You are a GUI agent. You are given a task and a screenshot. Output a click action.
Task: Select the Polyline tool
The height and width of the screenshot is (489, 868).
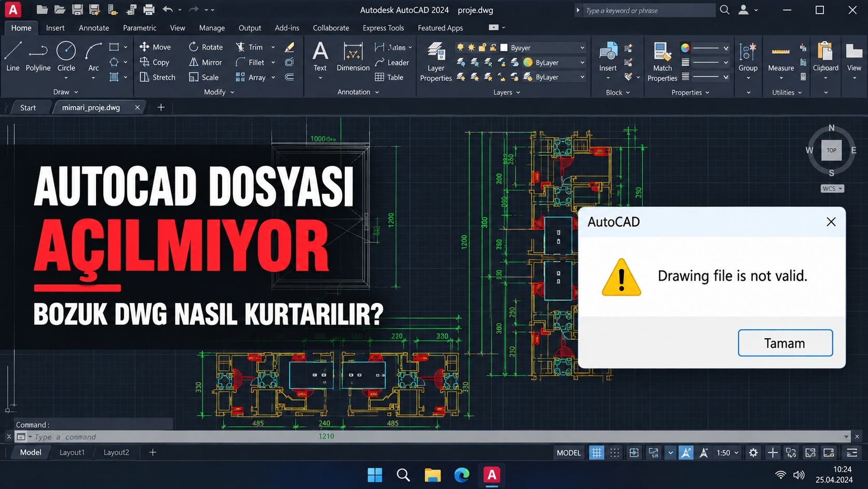[x=38, y=56]
